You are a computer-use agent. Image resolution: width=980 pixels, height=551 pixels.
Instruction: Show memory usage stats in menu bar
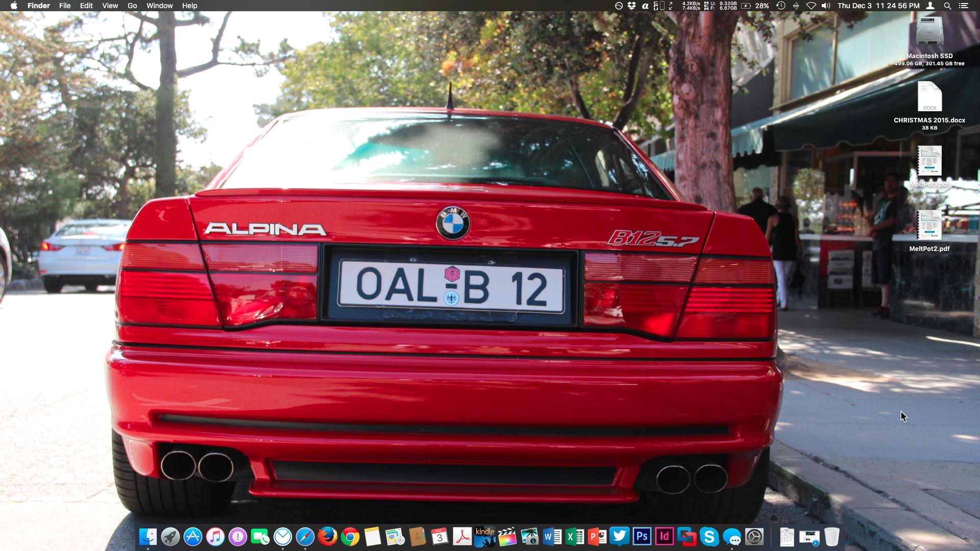(x=721, y=6)
